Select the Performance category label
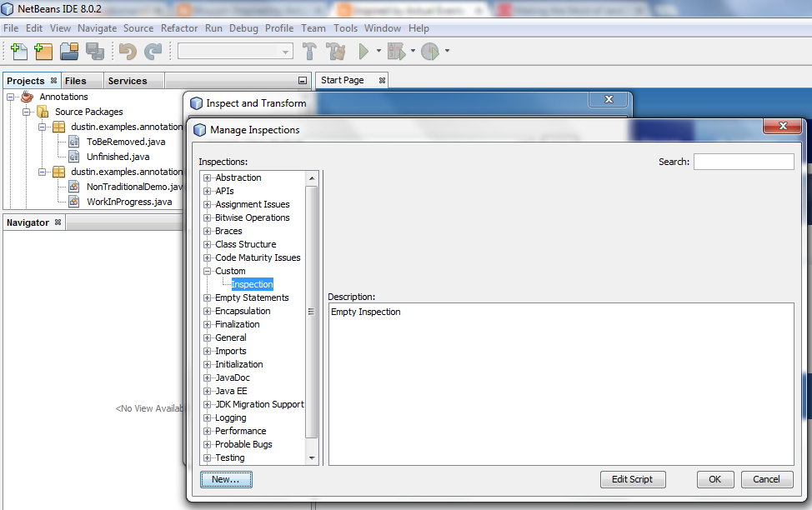This screenshot has width=812, height=510. 241,431
